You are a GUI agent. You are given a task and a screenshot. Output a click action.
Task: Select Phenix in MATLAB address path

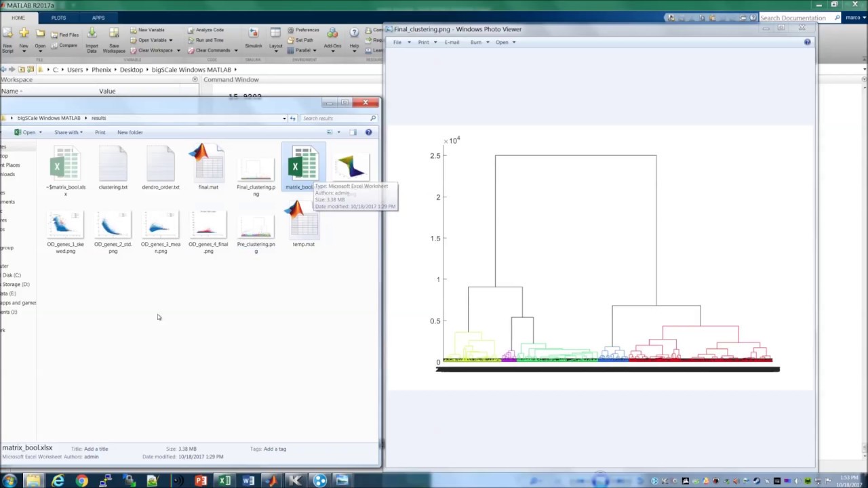(x=101, y=70)
